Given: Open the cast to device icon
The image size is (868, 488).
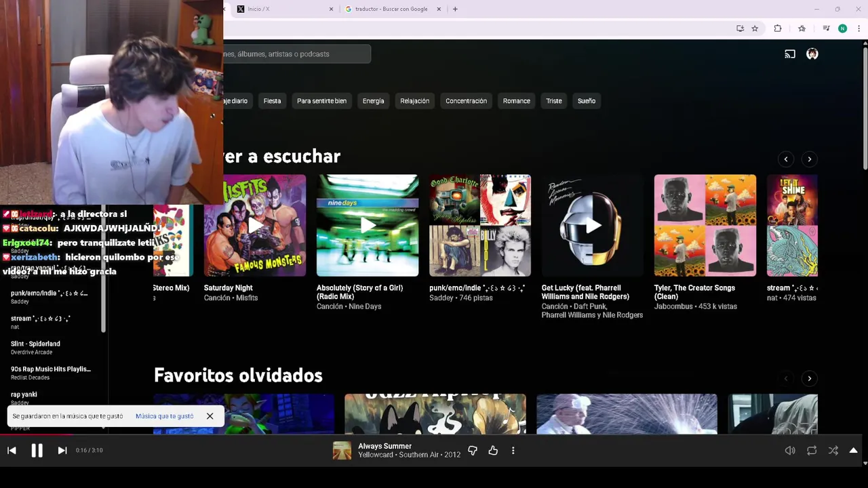Looking at the screenshot, I should [x=790, y=54].
